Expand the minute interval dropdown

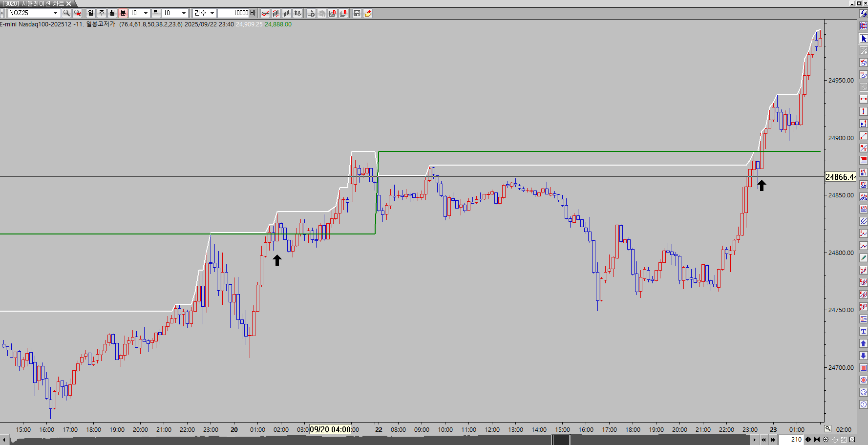coord(146,13)
